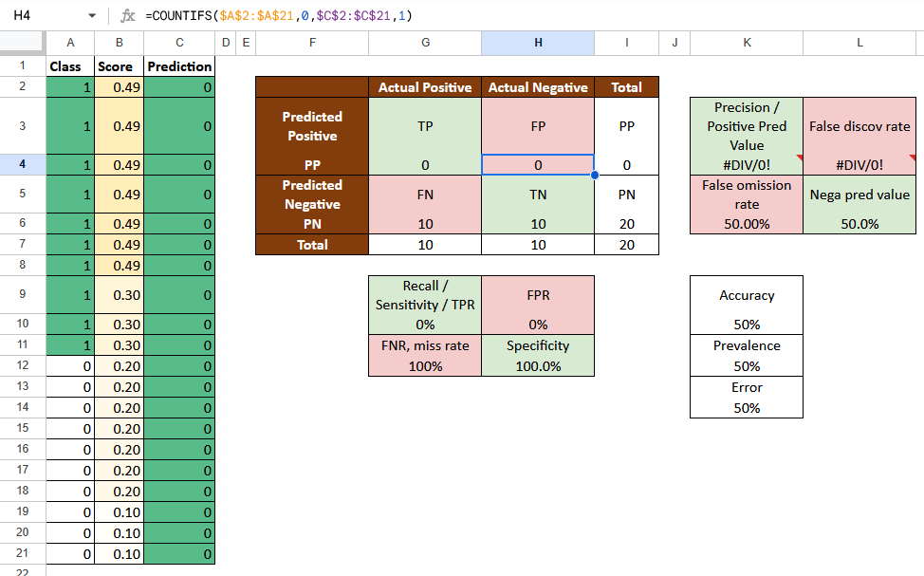Click the FN cell
Viewport: 924px width, 576px height.
(x=425, y=195)
